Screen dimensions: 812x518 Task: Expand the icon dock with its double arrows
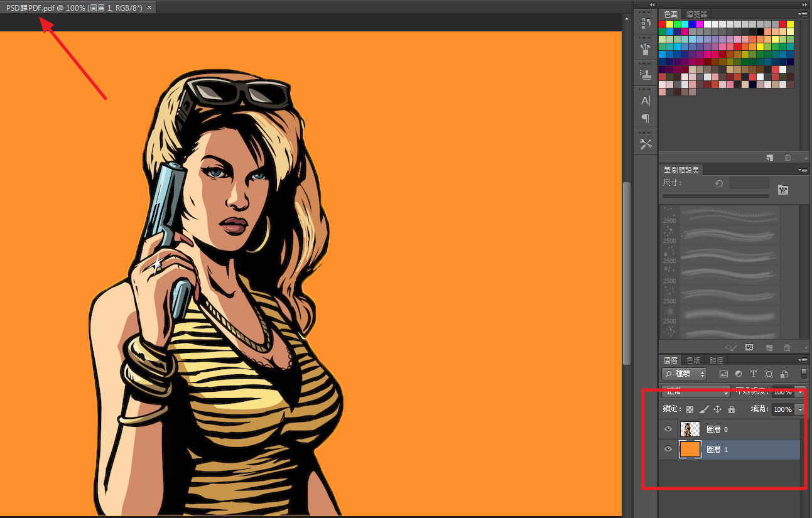[652, 4]
